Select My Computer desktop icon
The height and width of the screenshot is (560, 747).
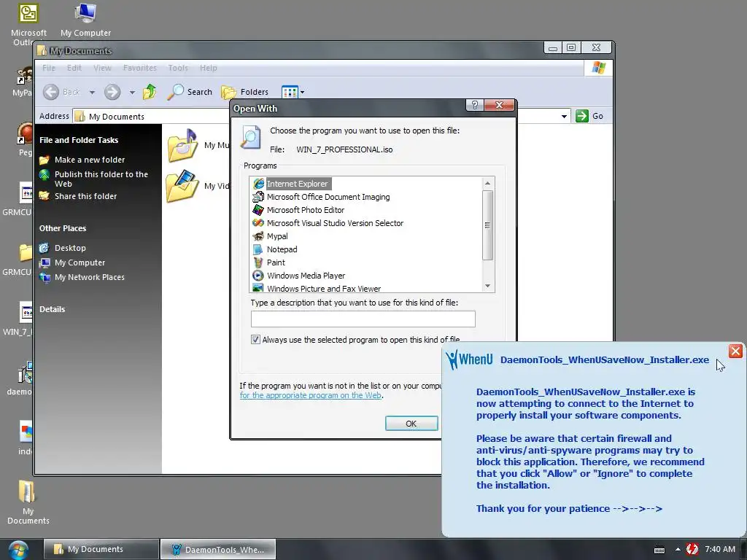point(86,20)
